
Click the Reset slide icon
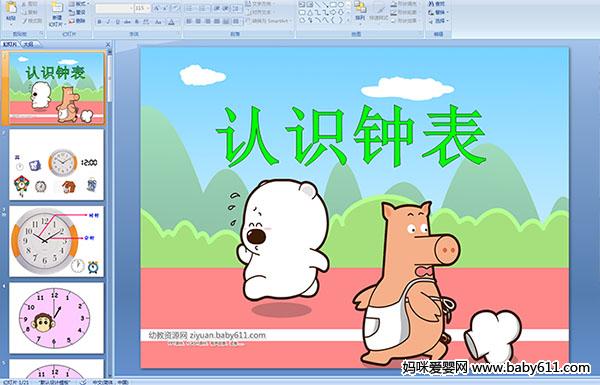tap(78, 12)
